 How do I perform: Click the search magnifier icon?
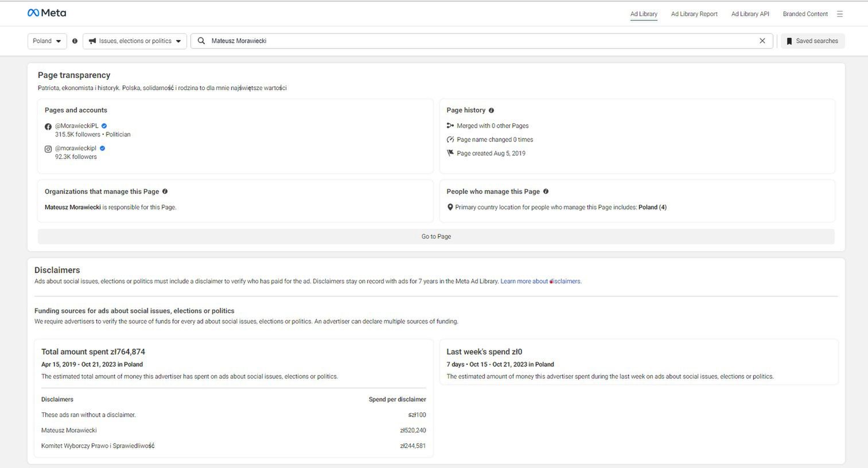[201, 41]
